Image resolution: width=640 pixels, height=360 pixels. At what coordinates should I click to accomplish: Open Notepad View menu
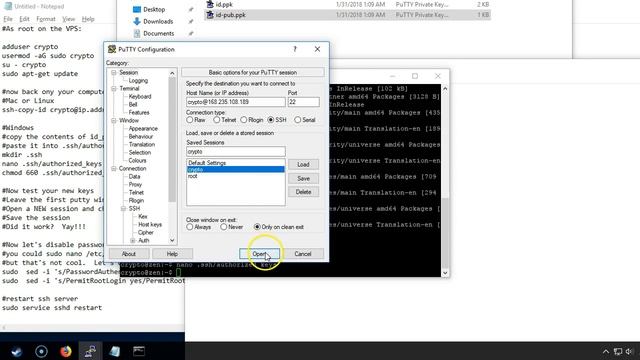69,19
